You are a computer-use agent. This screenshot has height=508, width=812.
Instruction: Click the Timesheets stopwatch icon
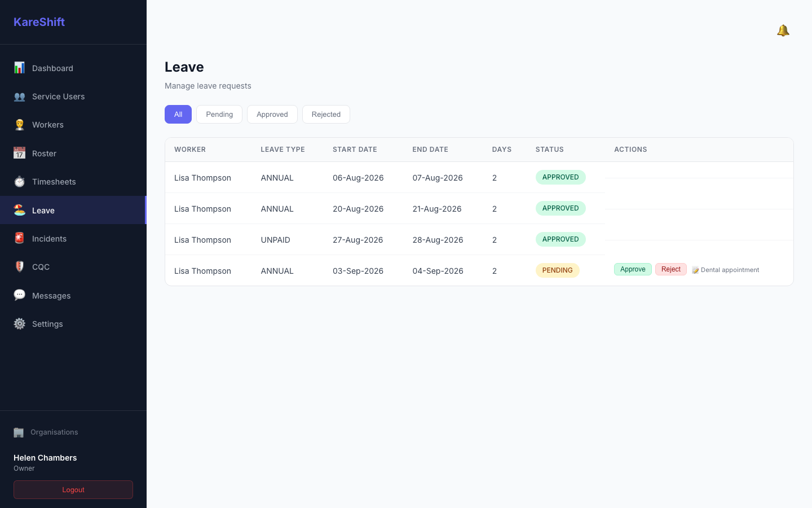[x=20, y=182]
